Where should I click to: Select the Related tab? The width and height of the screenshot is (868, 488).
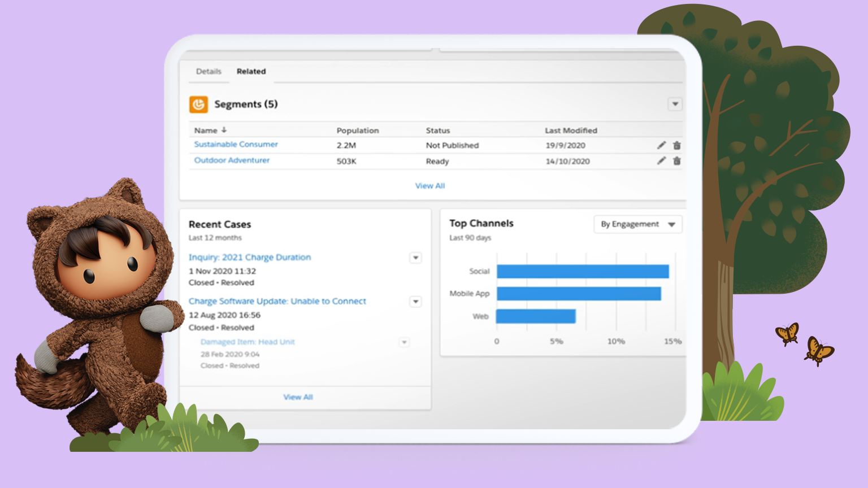pyautogui.click(x=251, y=71)
